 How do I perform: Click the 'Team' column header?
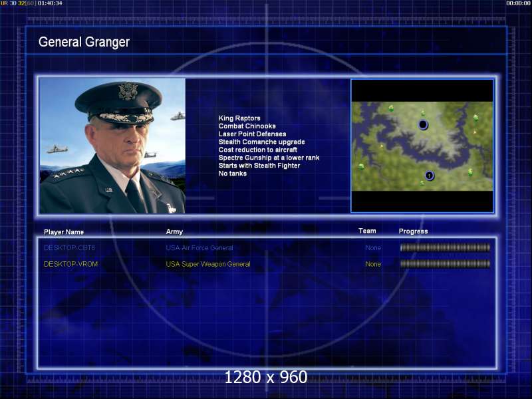(367, 231)
